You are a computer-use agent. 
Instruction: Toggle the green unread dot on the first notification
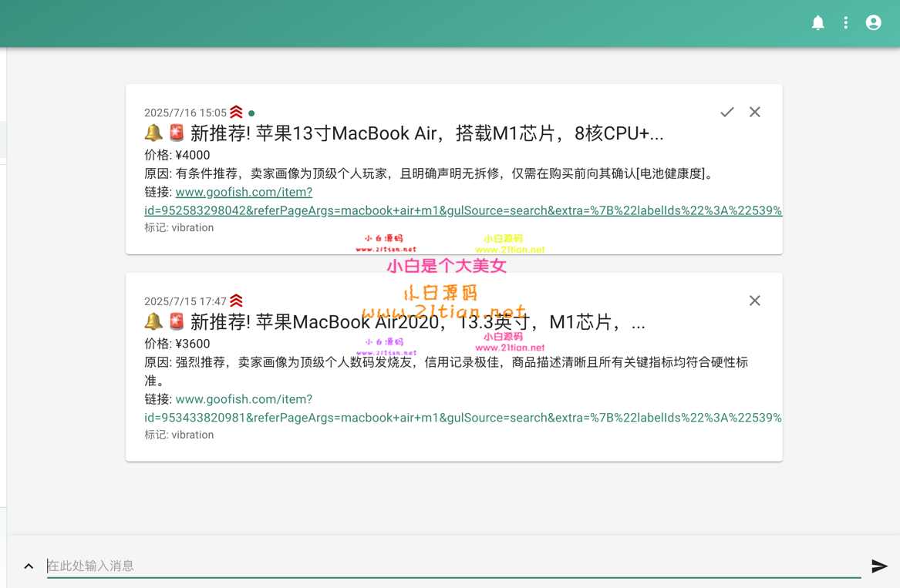[x=251, y=113]
